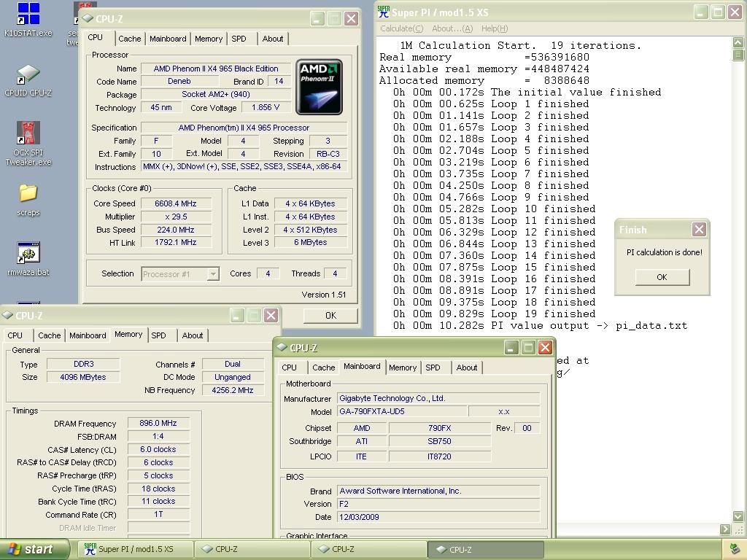The width and height of the screenshot is (747, 560).
Task: Open About tab in top CPU-Z
Action: (x=273, y=39)
